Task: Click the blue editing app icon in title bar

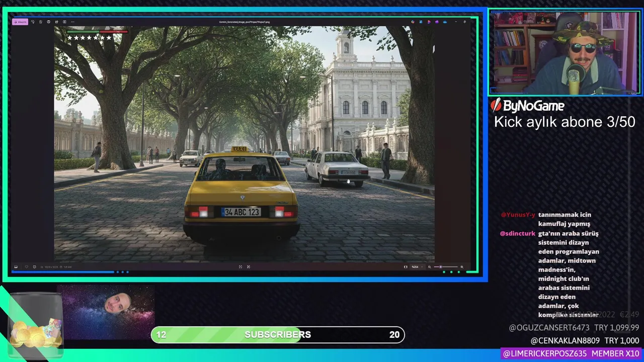Action: [x=421, y=22]
